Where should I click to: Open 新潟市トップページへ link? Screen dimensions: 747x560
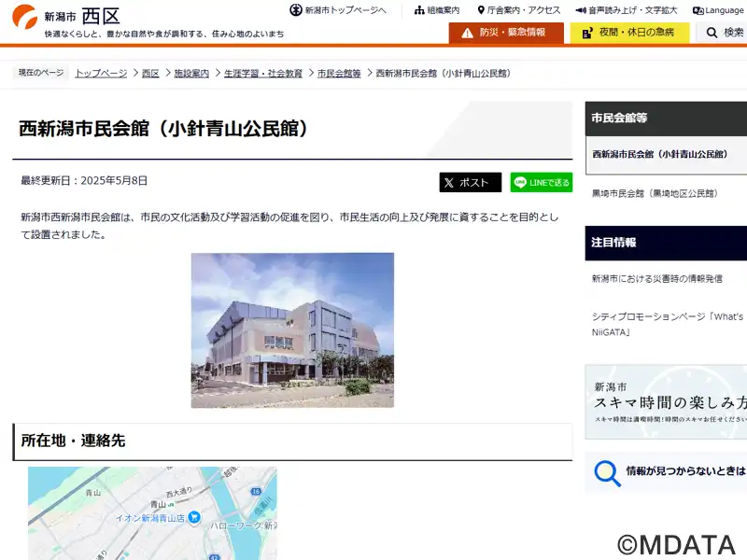pyautogui.click(x=338, y=10)
